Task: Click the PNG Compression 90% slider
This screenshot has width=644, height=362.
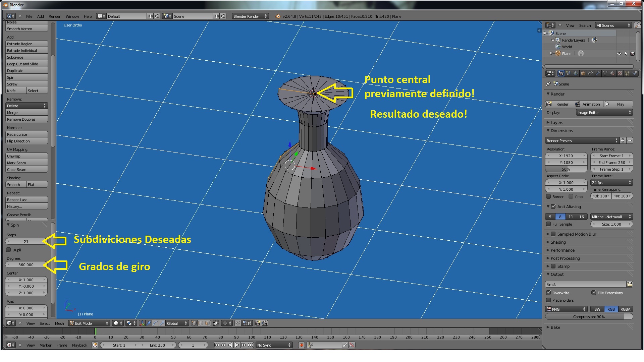Action: click(x=589, y=317)
